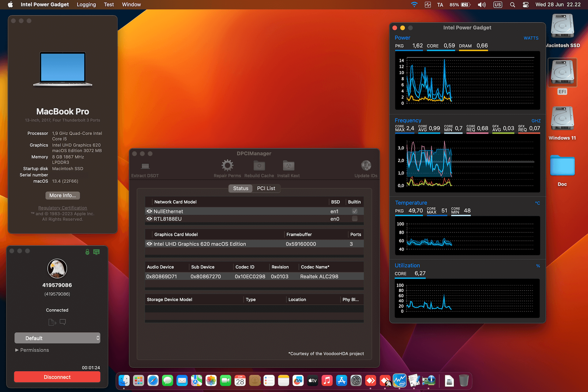The width and height of the screenshot is (588, 392).
Task: Click the Install Kext icon
Action: [288, 166]
